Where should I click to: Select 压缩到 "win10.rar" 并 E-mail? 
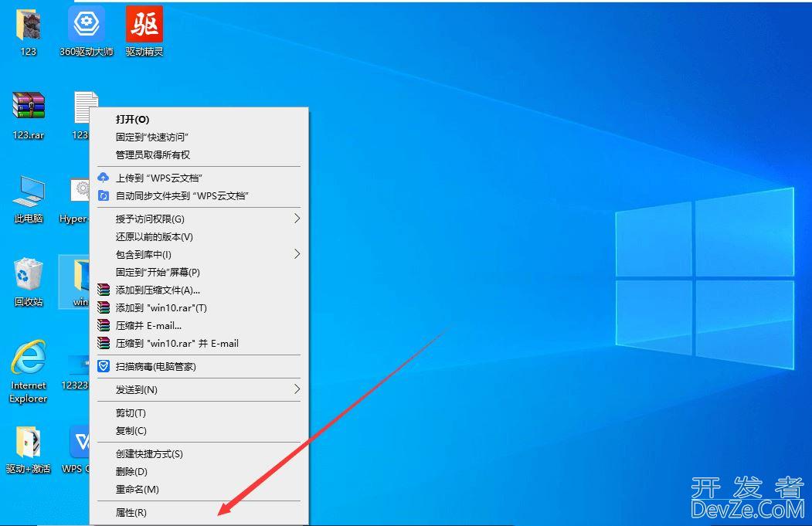click(199, 343)
